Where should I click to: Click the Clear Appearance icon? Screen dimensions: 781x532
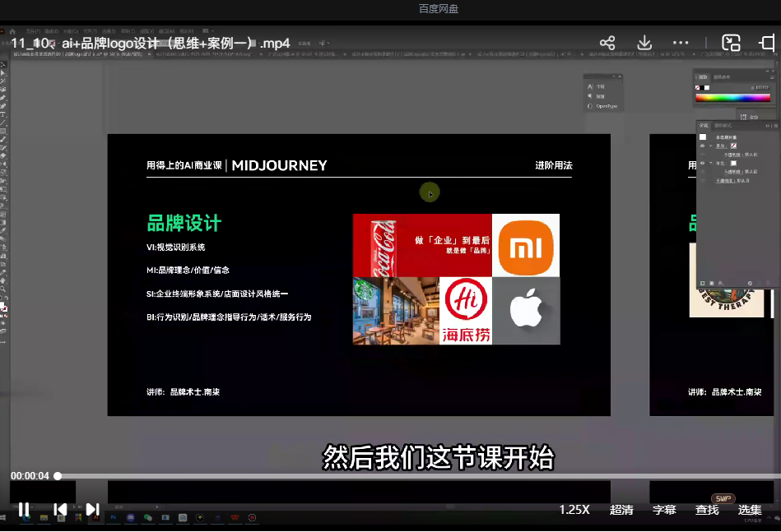[750, 283]
